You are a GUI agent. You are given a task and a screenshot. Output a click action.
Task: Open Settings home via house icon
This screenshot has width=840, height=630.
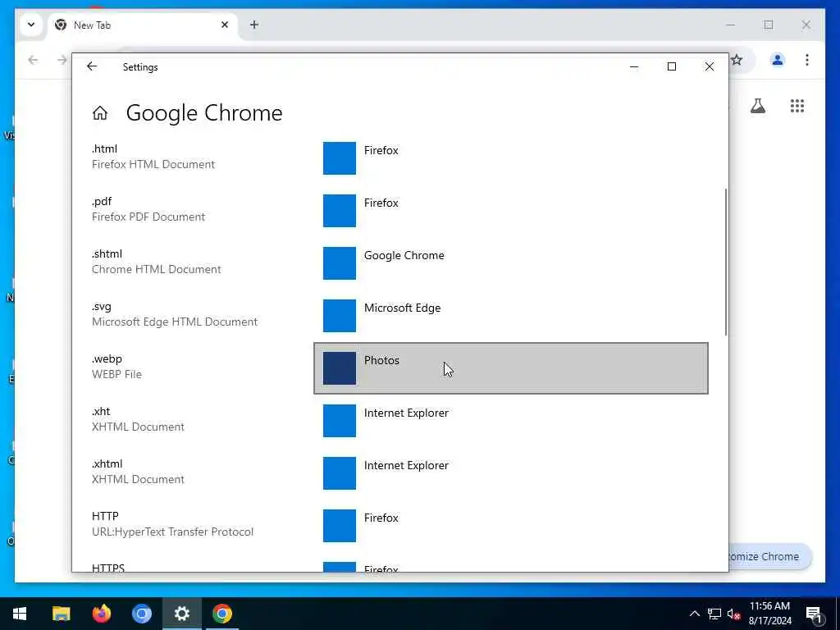click(x=100, y=113)
